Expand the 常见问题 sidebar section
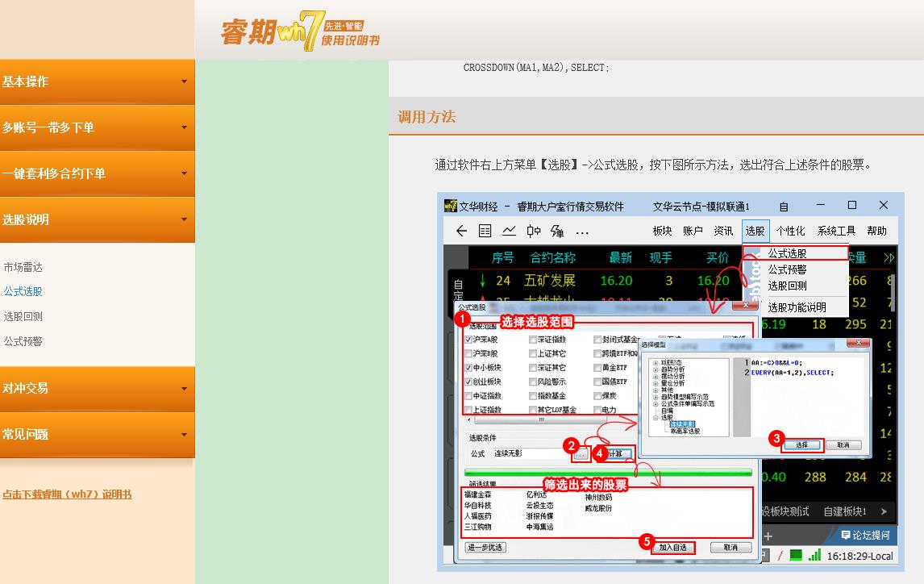 coord(97,434)
